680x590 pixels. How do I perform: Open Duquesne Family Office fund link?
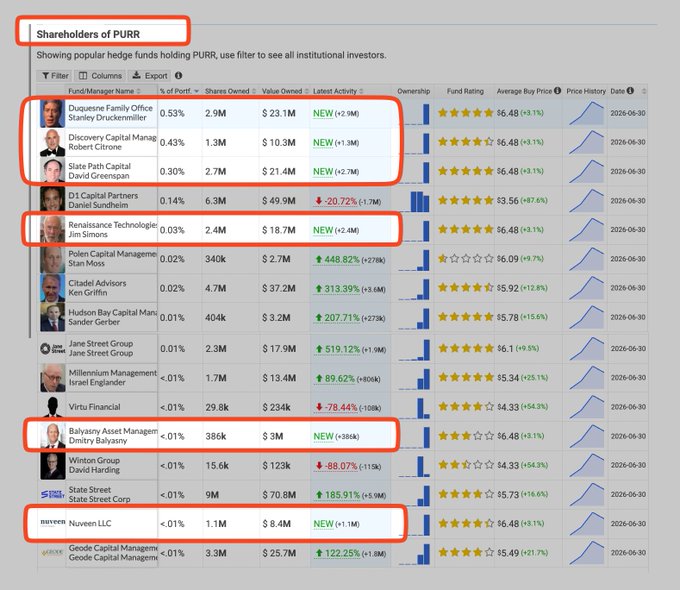point(110,108)
